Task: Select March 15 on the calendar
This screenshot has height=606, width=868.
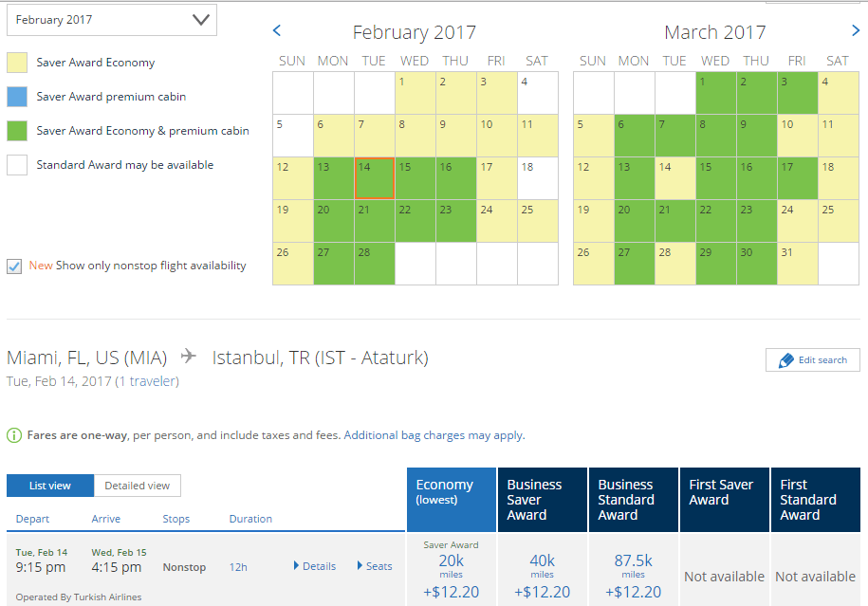Action: (x=716, y=178)
